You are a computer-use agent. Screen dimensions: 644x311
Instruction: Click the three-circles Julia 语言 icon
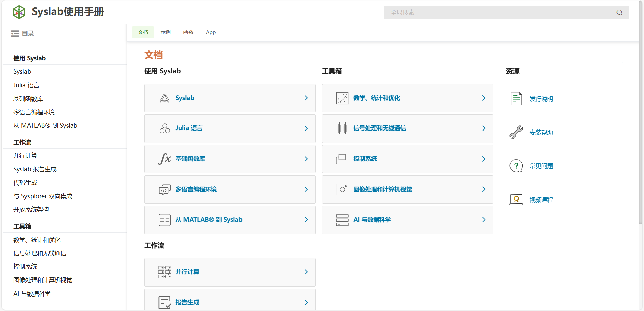point(164,128)
